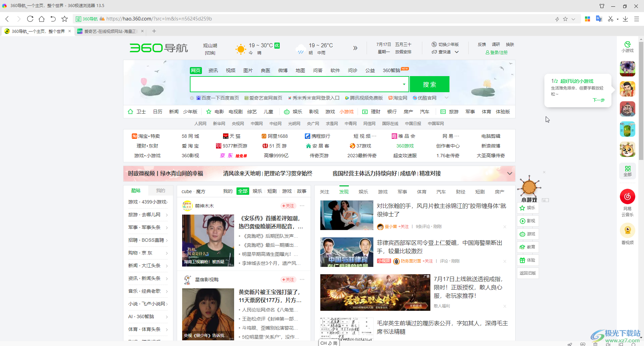Open the browser downloads icon
The height and width of the screenshot is (346, 644).
click(x=625, y=19)
